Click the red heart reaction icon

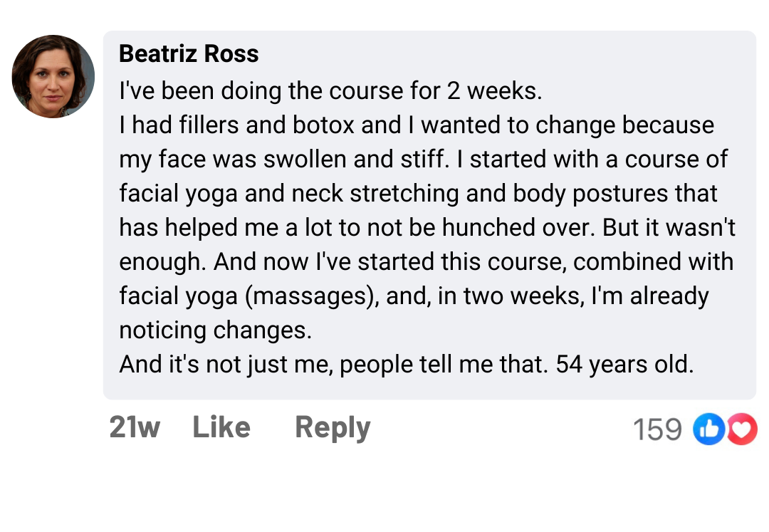click(742, 429)
